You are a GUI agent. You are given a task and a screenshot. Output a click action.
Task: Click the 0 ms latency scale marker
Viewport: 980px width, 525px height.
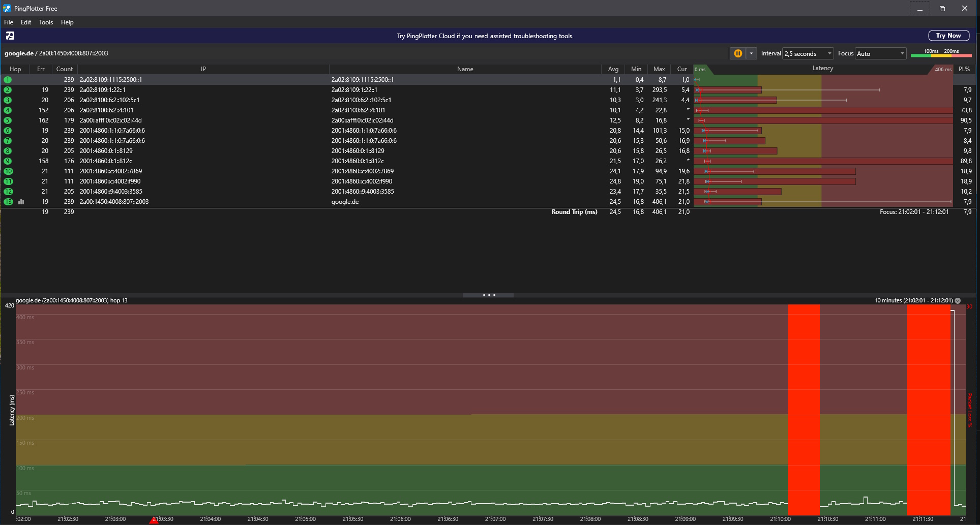click(700, 70)
